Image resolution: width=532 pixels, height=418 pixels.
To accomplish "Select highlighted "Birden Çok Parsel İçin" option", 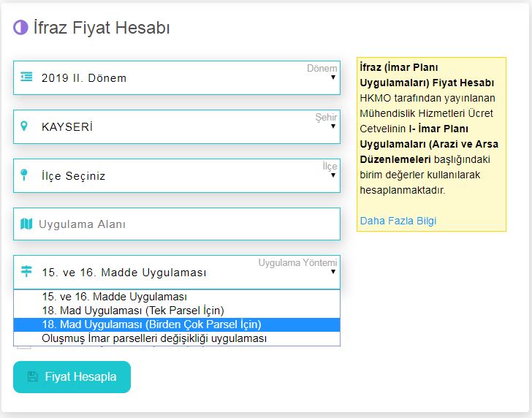I will coord(151,324).
